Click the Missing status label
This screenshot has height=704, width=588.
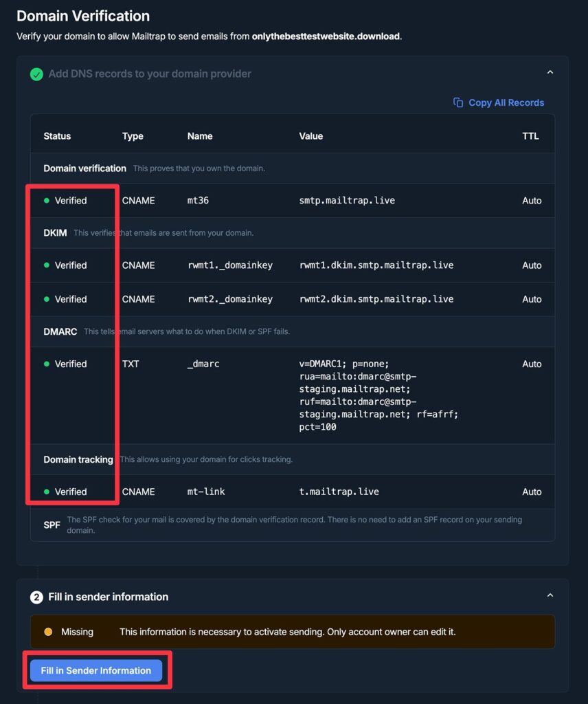click(x=77, y=632)
